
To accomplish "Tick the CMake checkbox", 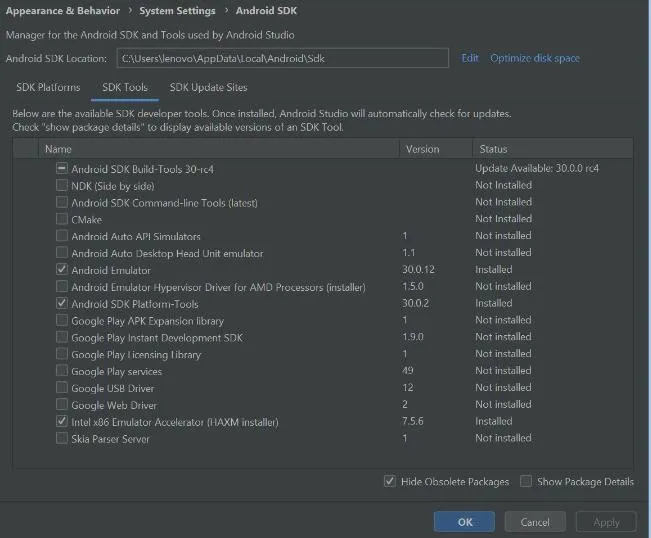I will click(61, 219).
